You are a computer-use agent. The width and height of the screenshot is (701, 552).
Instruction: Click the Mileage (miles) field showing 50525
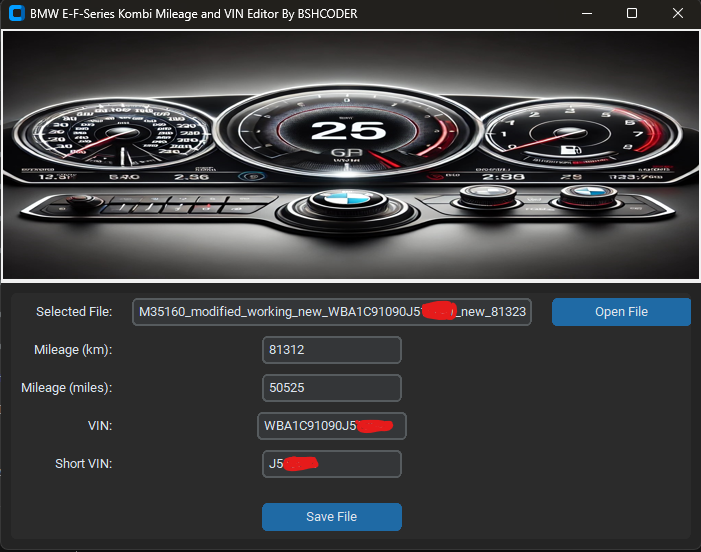[331, 388]
